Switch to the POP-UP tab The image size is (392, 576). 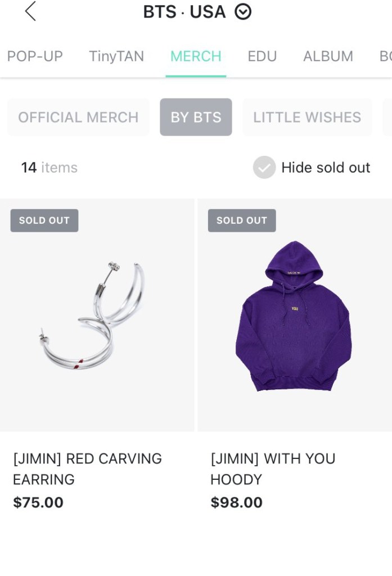pos(35,56)
